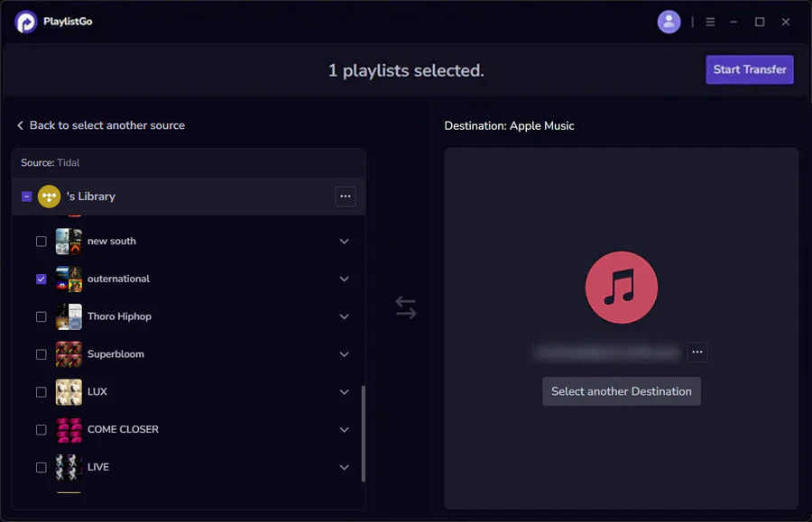Click the Start Transfer button

750,69
